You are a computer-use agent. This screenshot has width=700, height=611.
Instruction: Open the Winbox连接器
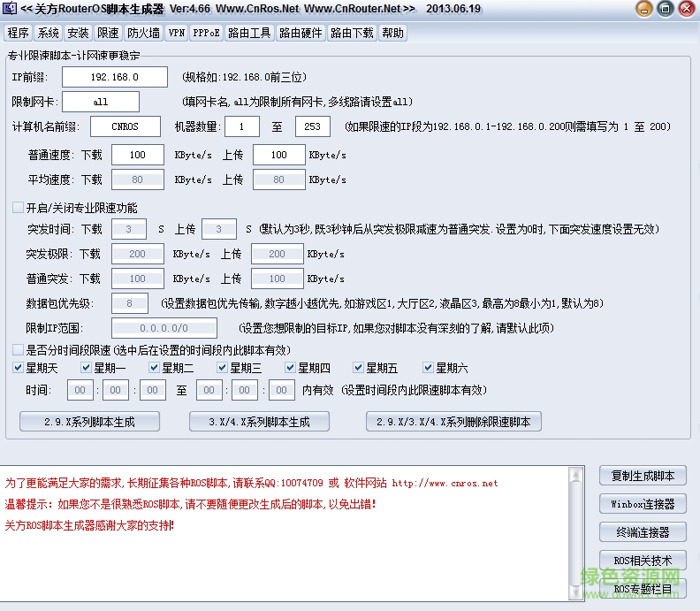(643, 504)
